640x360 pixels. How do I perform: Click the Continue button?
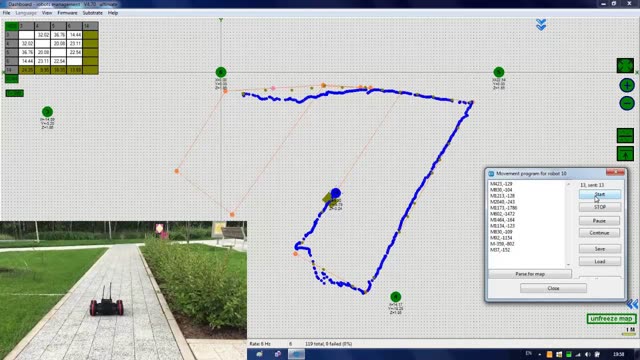[599, 233]
